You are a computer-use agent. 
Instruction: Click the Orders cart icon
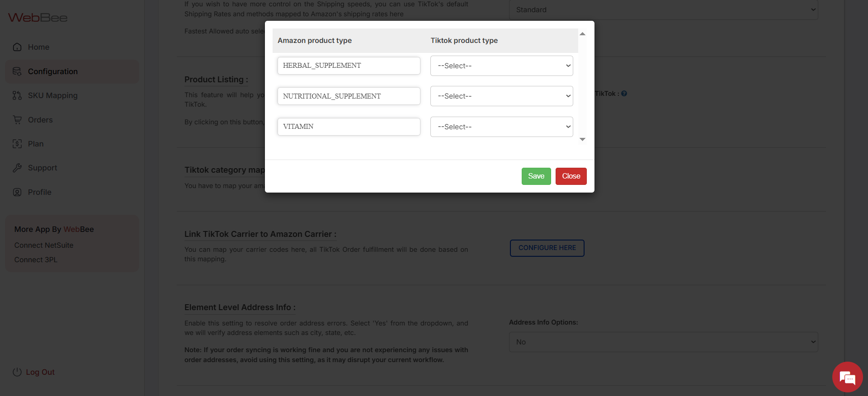point(17,120)
